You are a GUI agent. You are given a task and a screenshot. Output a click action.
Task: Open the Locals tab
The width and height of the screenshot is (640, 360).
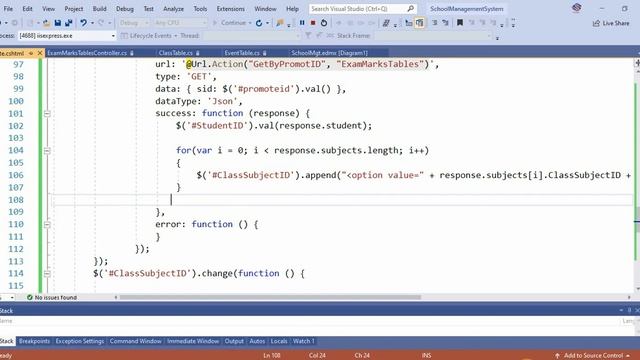279,341
